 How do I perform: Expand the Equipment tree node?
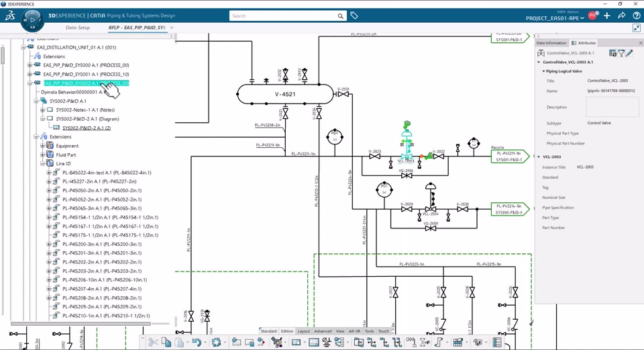[x=42, y=146]
